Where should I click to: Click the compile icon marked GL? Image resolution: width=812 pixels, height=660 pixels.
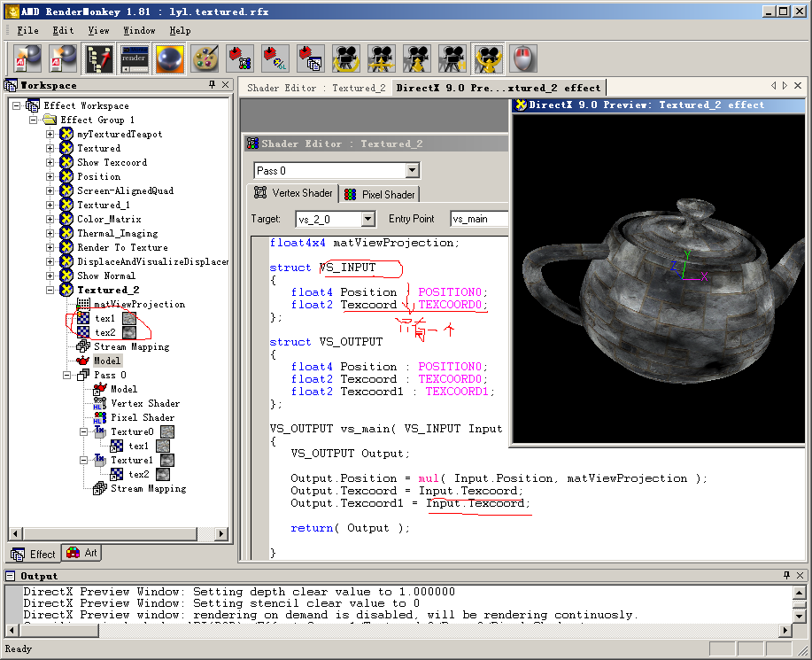pyautogui.click(x=275, y=58)
